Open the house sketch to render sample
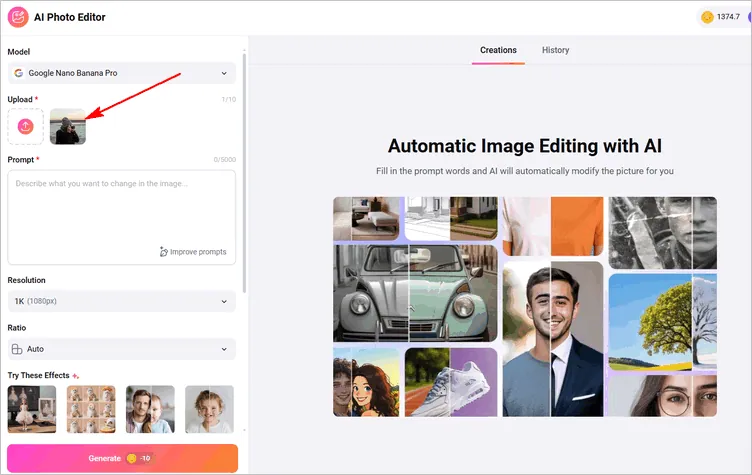 pos(451,218)
